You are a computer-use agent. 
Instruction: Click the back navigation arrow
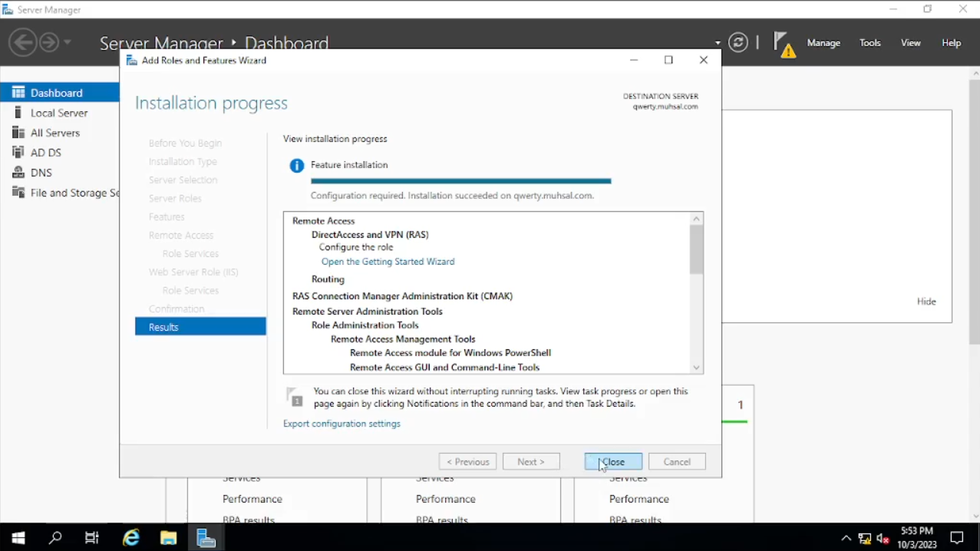click(23, 42)
